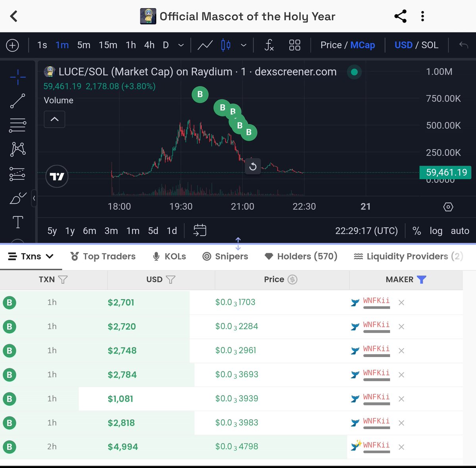This screenshot has height=468, width=476.
Task: Click the undo arrow in toolbar
Action: (x=463, y=45)
